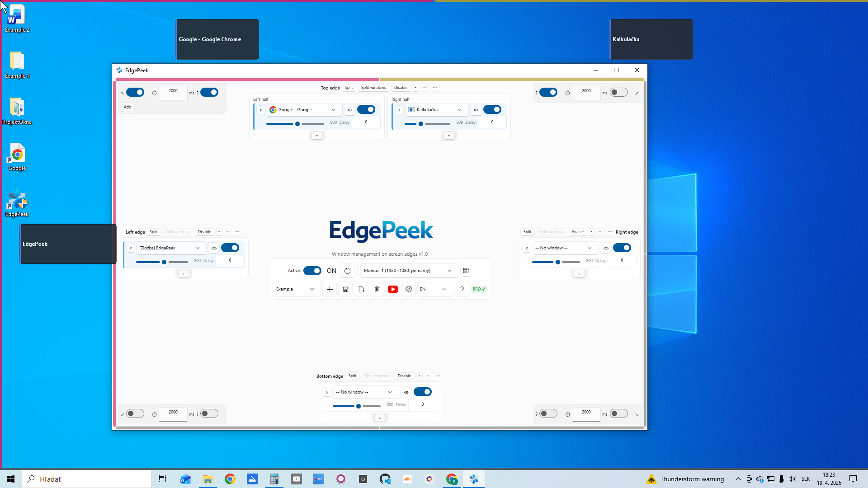Viewport: 868px width, 488px height.
Task: Click the Bottom edge window size slider
Action: pyautogui.click(x=357, y=406)
